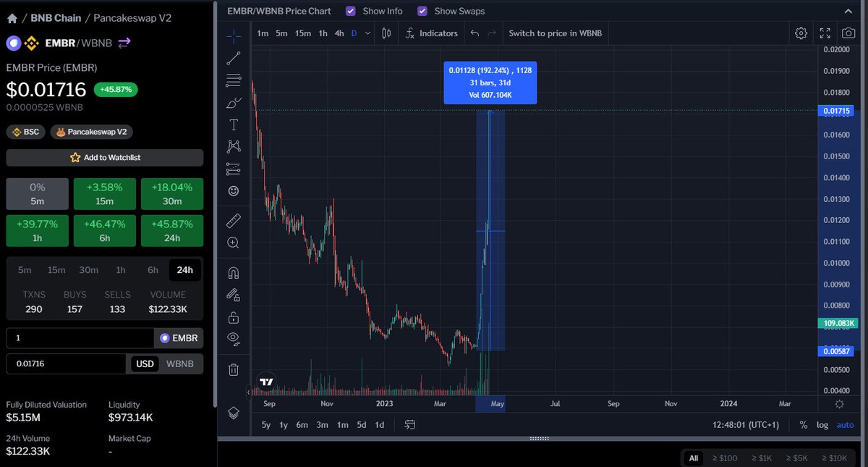
Task: Select the 1h stats tab
Action: point(121,270)
